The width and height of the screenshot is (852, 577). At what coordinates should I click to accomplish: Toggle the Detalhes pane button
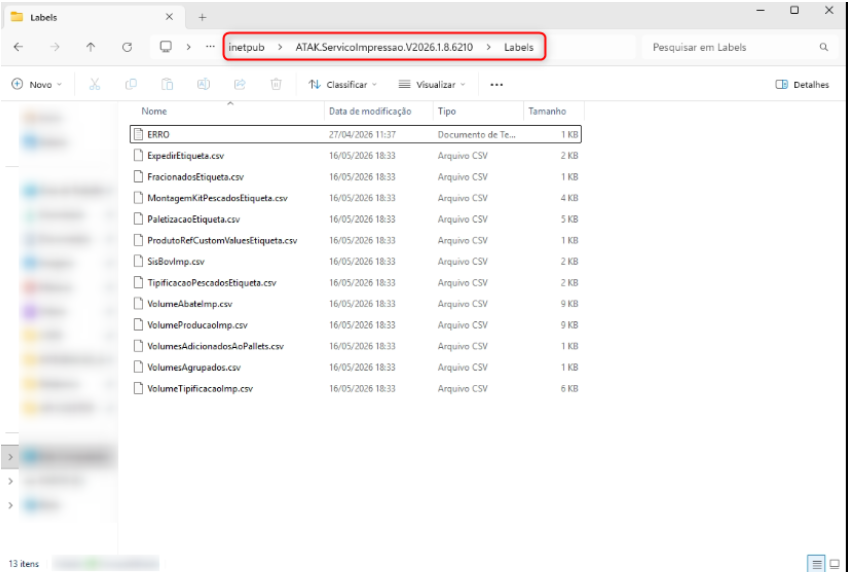pyautogui.click(x=802, y=85)
